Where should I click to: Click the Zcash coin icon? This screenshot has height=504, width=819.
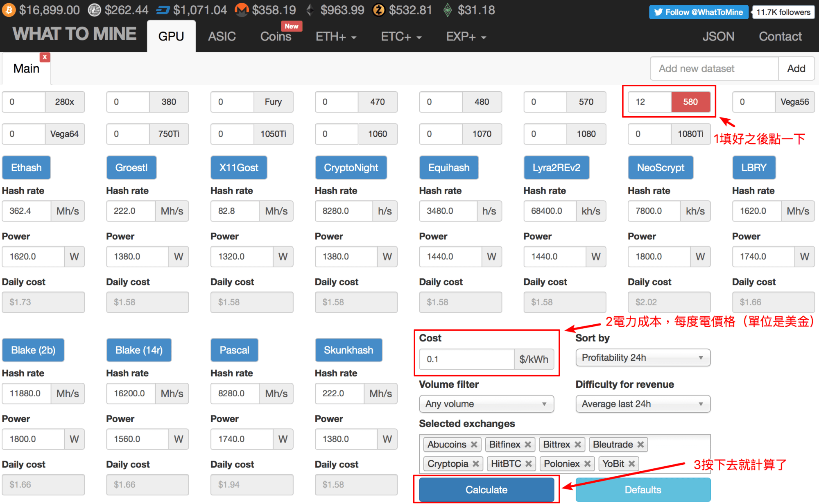point(378,10)
